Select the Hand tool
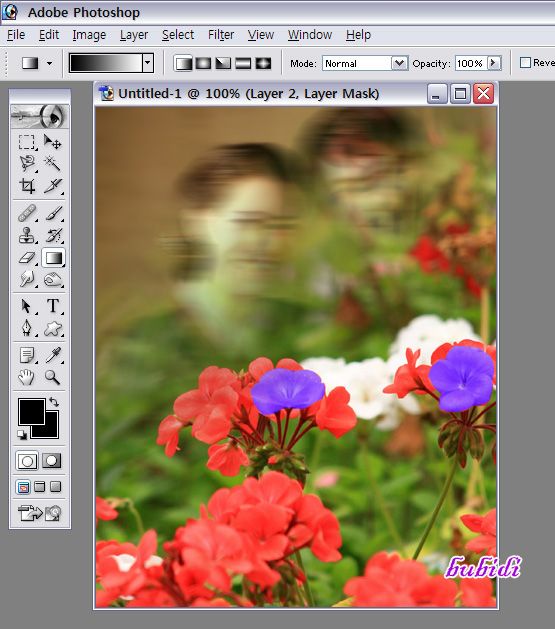The height and width of the screenshot is (629, 555). 27,377
